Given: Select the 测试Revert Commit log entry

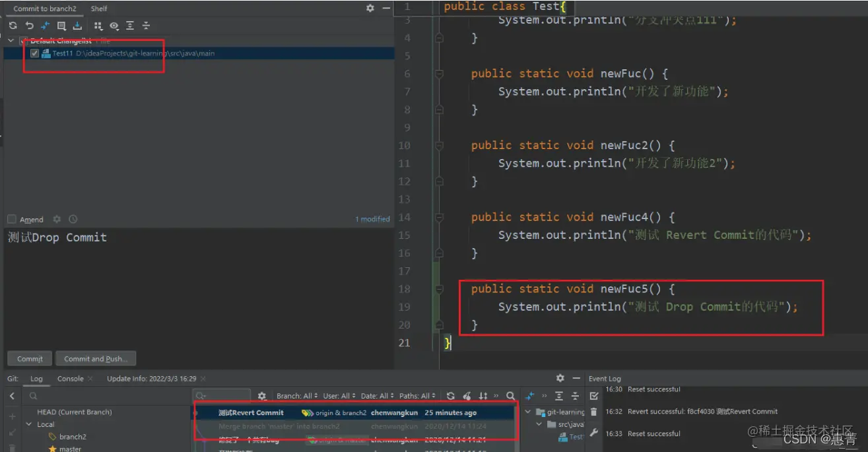Looking at the screenshot, I should 354,412.
